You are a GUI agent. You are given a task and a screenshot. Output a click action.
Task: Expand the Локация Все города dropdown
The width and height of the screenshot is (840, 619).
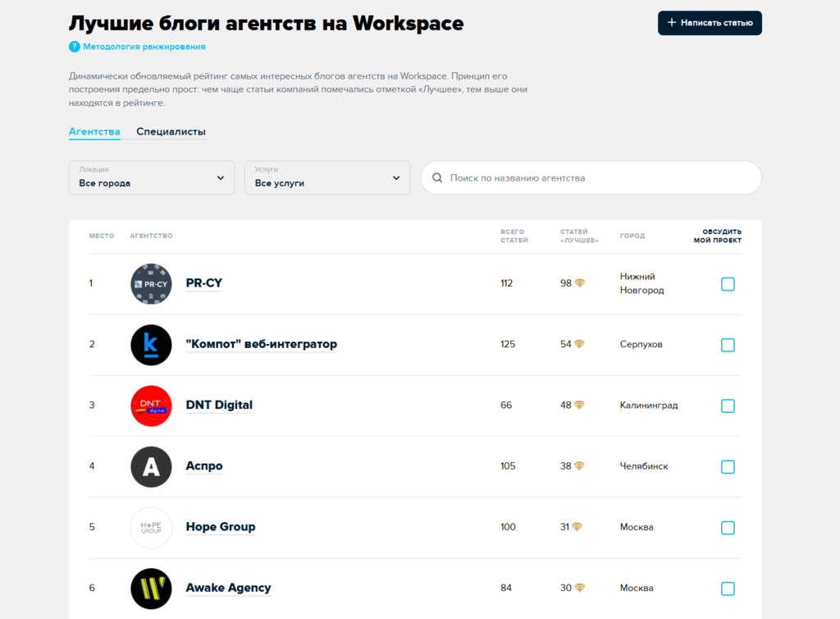(152, 177)
